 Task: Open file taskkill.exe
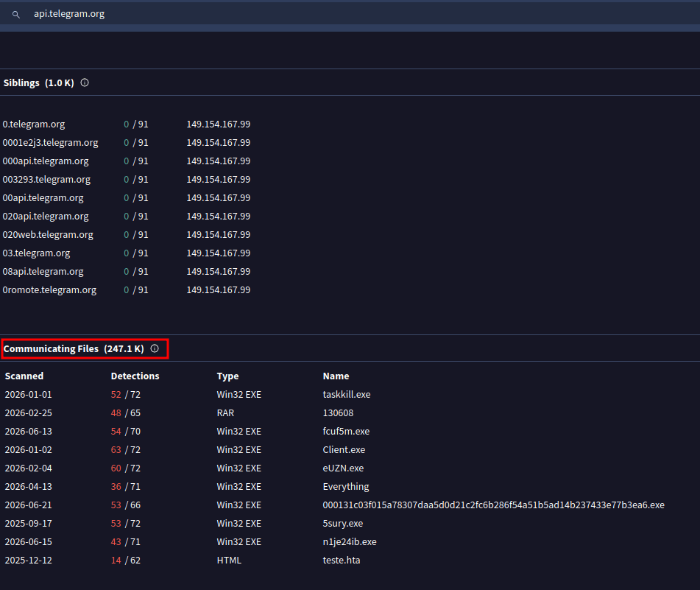tap(347, 394)
